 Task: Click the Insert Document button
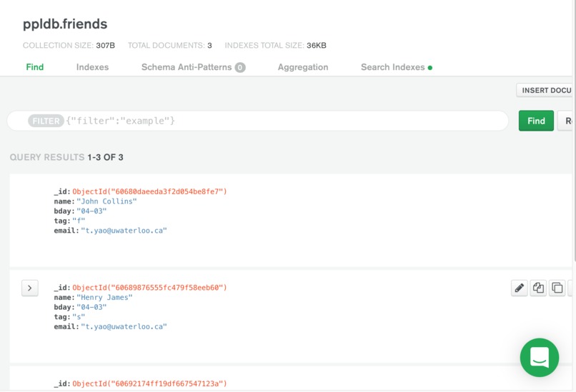(546, 90)
